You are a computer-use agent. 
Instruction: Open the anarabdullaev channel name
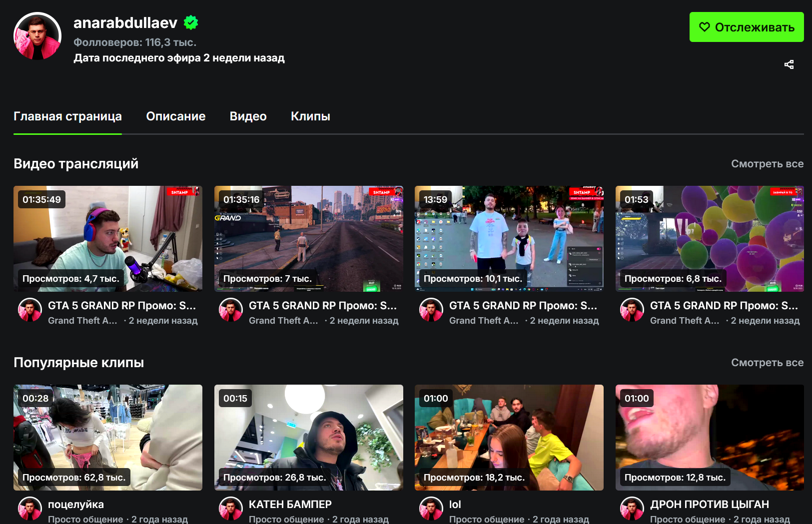125,22
